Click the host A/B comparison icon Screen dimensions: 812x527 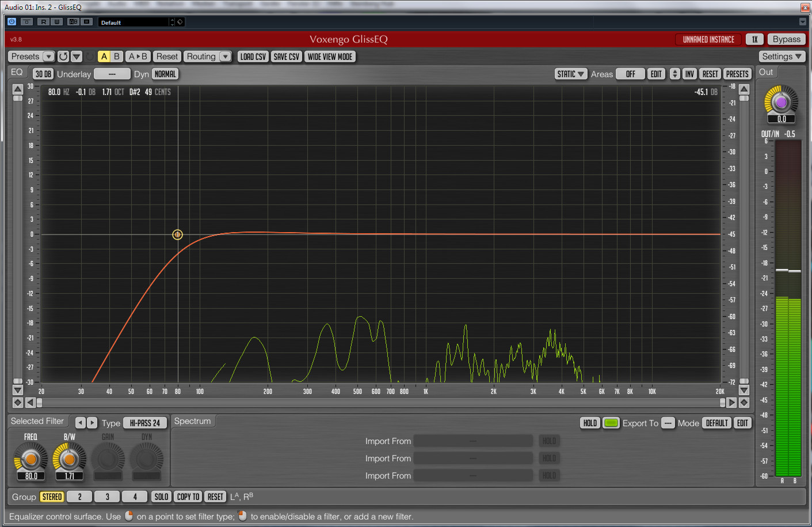73,21
